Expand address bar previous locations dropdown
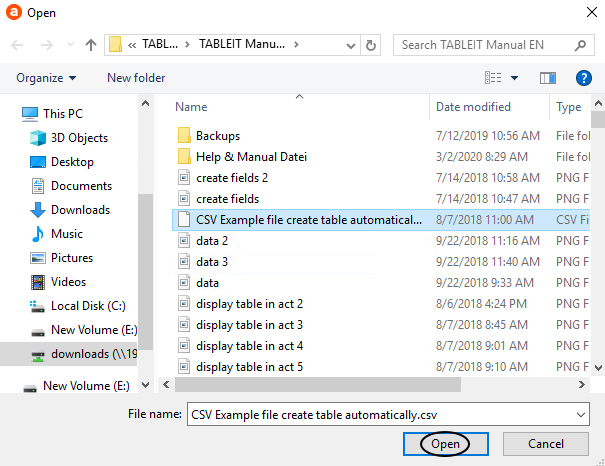The width and height of the screenshot is (605, 466). 351,46
